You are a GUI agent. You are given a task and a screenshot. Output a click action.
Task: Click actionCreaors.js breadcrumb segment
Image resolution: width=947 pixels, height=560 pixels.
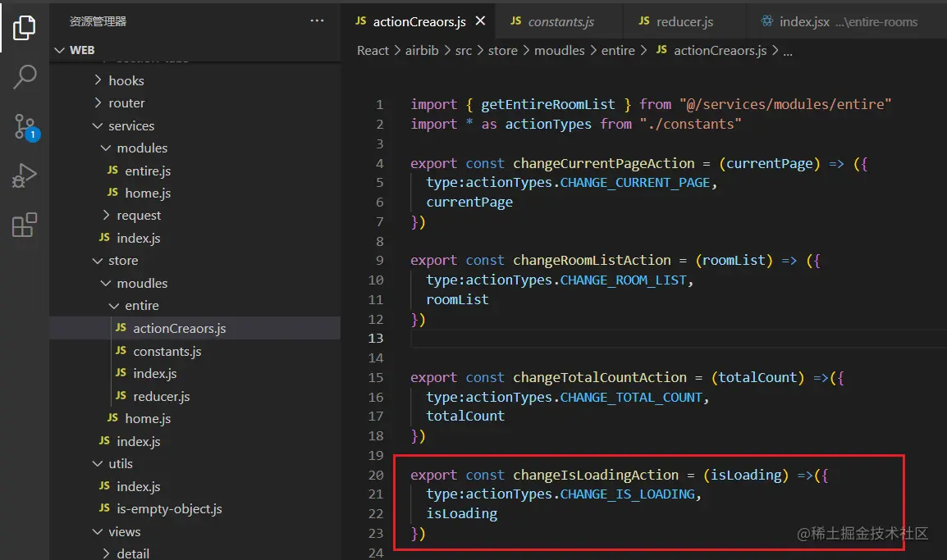pos(711,51)
